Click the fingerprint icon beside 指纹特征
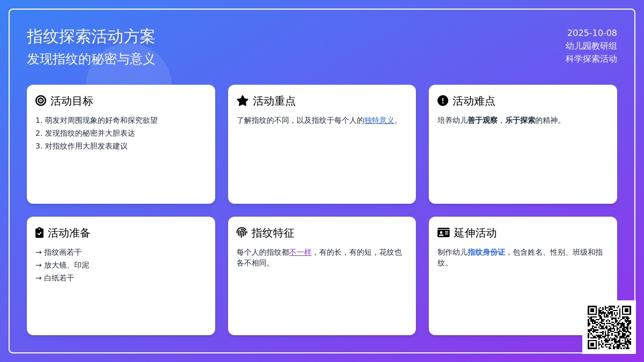This screenshot has width=644, height=362. 241,233
